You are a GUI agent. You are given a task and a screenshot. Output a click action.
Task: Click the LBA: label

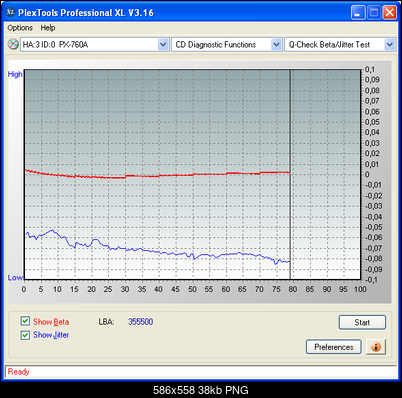point(106,322)
